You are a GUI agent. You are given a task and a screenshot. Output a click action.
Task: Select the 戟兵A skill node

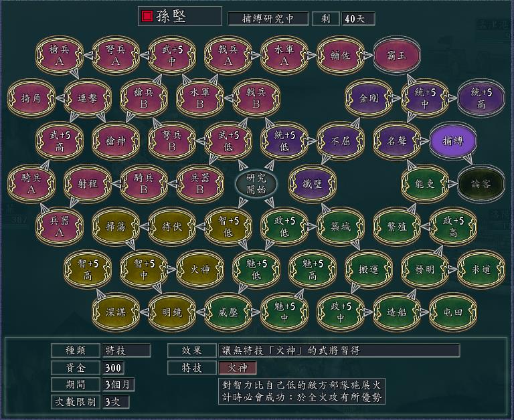point(228,56)
